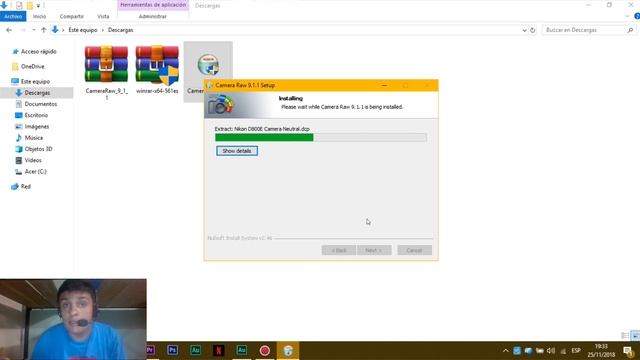The width and height of the screenshot is (640, 360).
Task: Open Objetos 3D from navigation pane
Action: (x=38, y=149)
